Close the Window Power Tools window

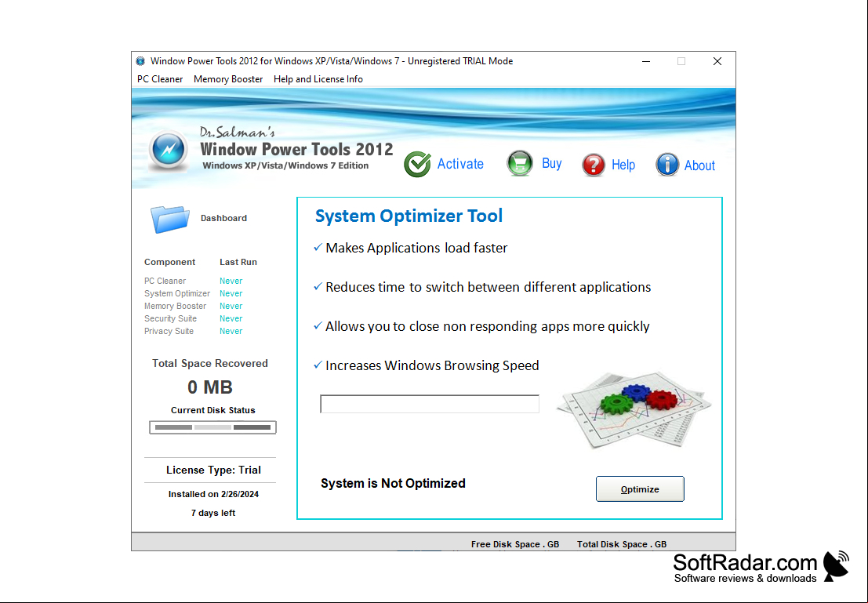(x=717, y=61)
